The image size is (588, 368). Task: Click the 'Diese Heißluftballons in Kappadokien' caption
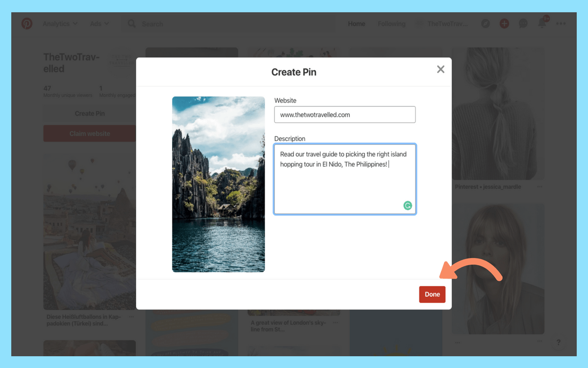[83, 320]
